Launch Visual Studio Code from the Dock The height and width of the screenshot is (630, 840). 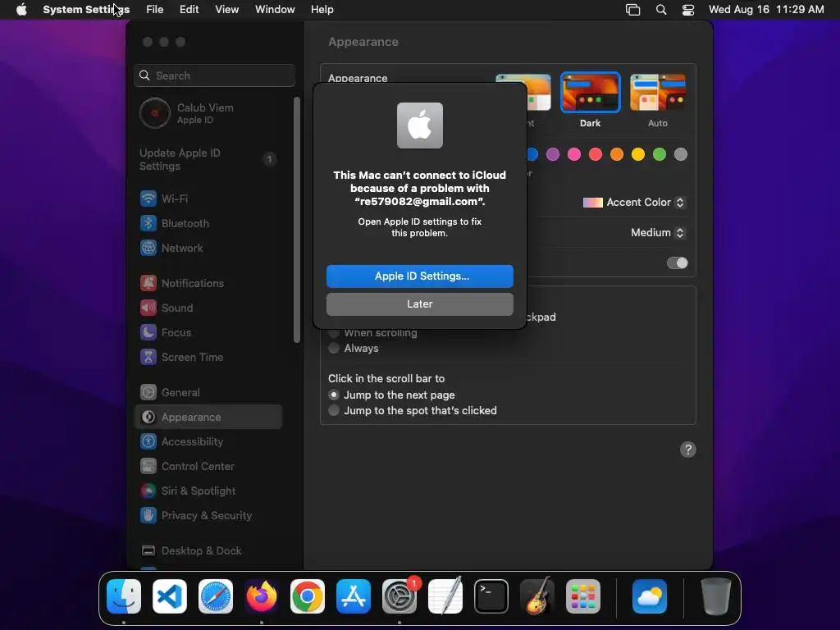[170, 596]
